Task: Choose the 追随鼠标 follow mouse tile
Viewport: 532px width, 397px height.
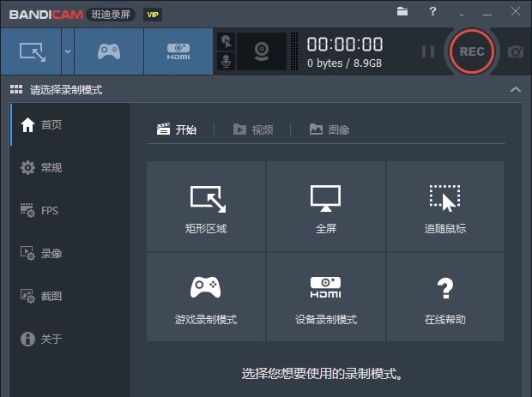Action: click(x=445, y=206)
